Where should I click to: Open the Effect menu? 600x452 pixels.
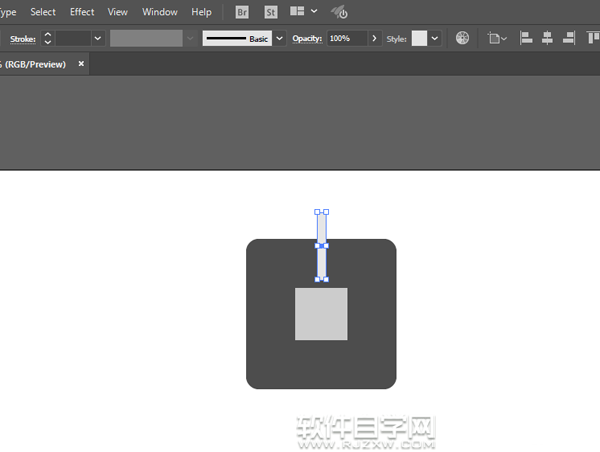(x=82, y=12)
